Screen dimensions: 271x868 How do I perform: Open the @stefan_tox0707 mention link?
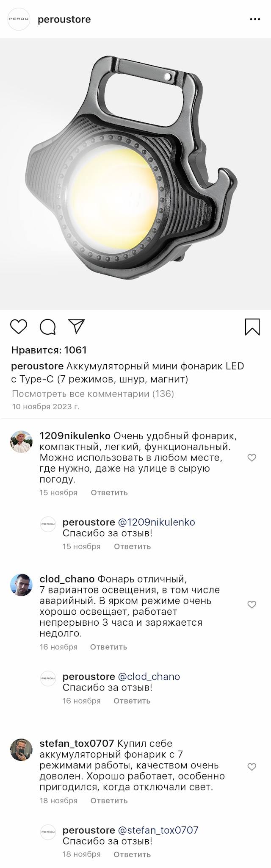click(x=158, y=830)
